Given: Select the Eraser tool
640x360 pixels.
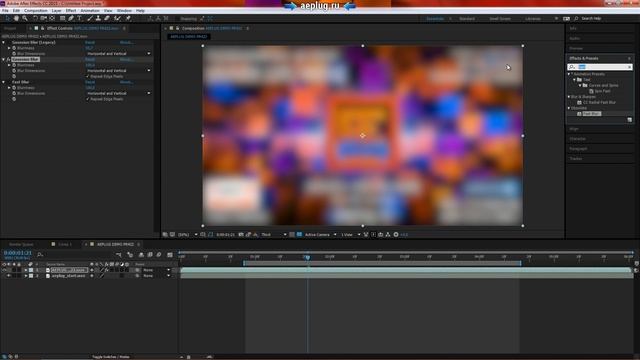Looking at the screenshot, I should [x=107, y=18].
